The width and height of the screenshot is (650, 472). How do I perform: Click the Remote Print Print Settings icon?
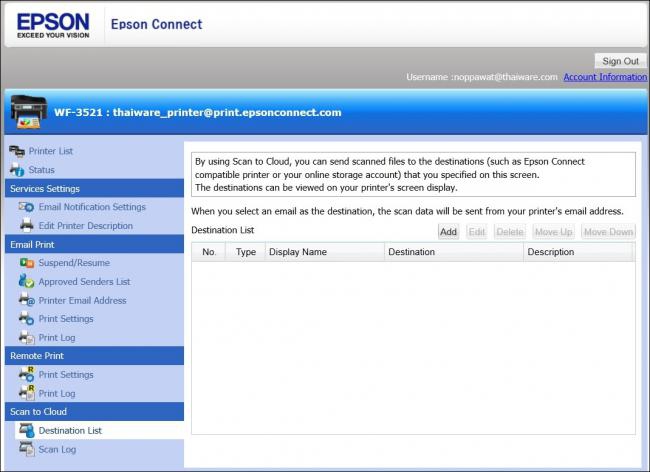point(27,374)
